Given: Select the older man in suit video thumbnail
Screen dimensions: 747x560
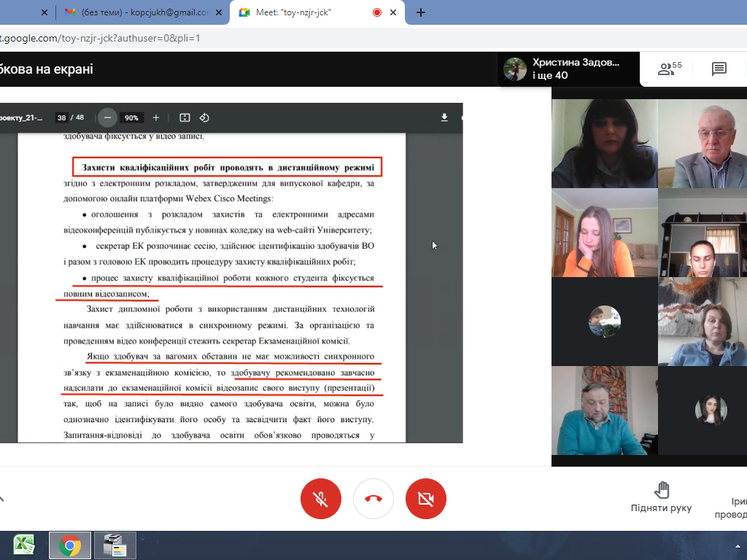Looking at the screenshot, I should click(702, 144).
